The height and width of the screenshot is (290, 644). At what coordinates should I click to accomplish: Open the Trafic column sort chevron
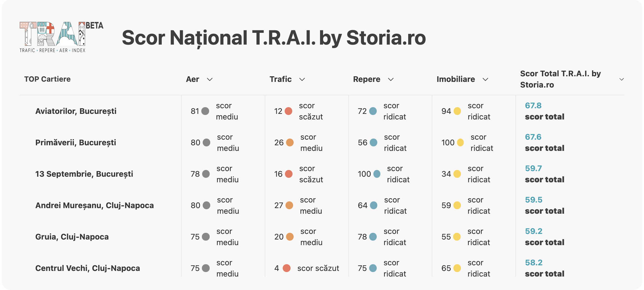click(x=302, y=79)
